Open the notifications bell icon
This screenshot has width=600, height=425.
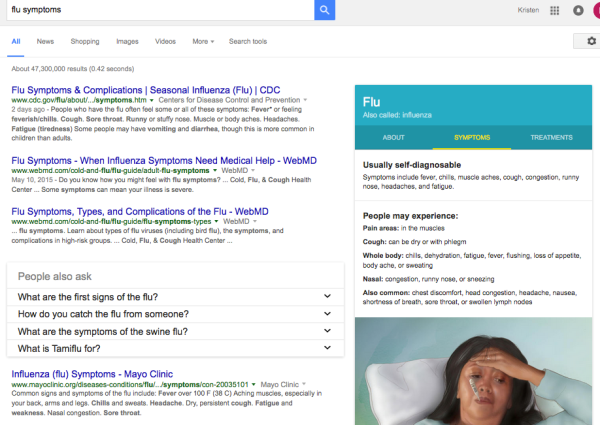point(578,10)
